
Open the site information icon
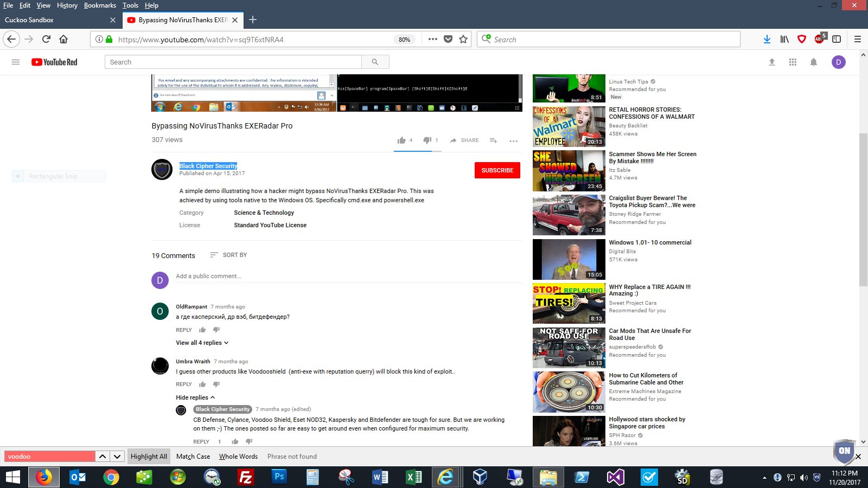tap(99, 39)
